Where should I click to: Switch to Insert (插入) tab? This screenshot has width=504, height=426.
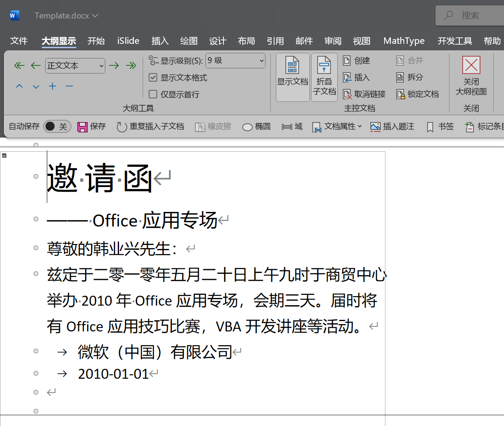click(160, 41)
